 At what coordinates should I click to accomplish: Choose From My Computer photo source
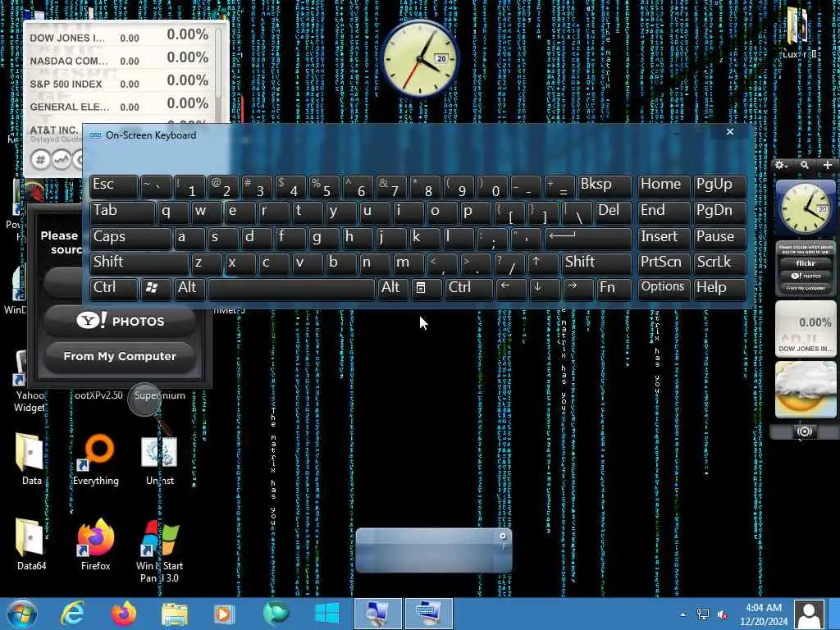pos(120,356)
